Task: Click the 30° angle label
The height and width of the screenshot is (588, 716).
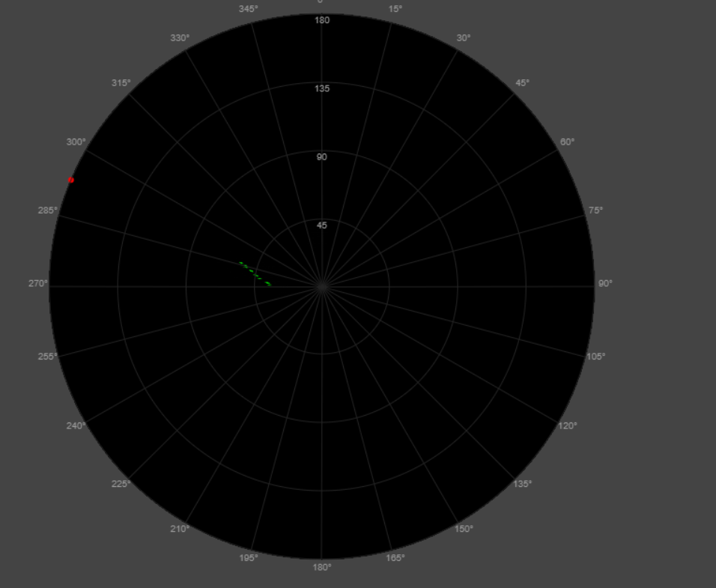Action: 464,38
